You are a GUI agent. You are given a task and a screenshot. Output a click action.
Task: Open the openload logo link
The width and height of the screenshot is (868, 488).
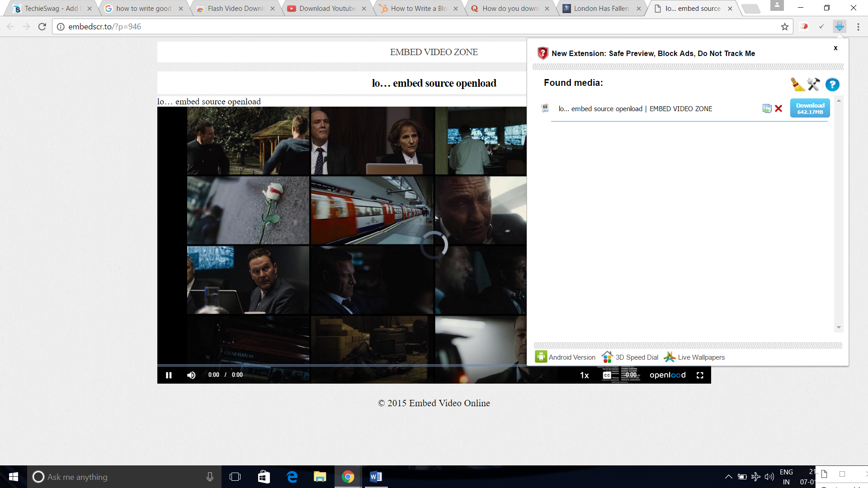668,375
